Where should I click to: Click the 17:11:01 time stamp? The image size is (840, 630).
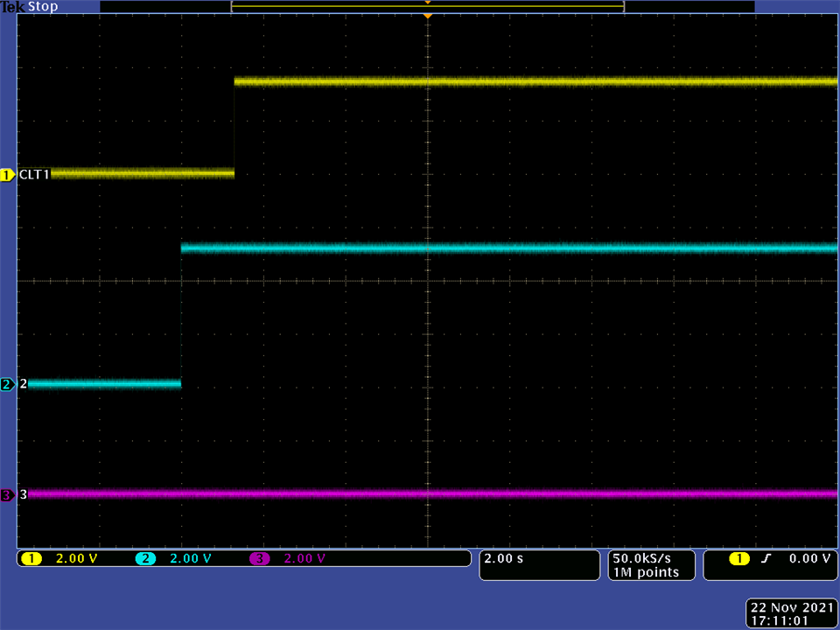coord(780,621)
